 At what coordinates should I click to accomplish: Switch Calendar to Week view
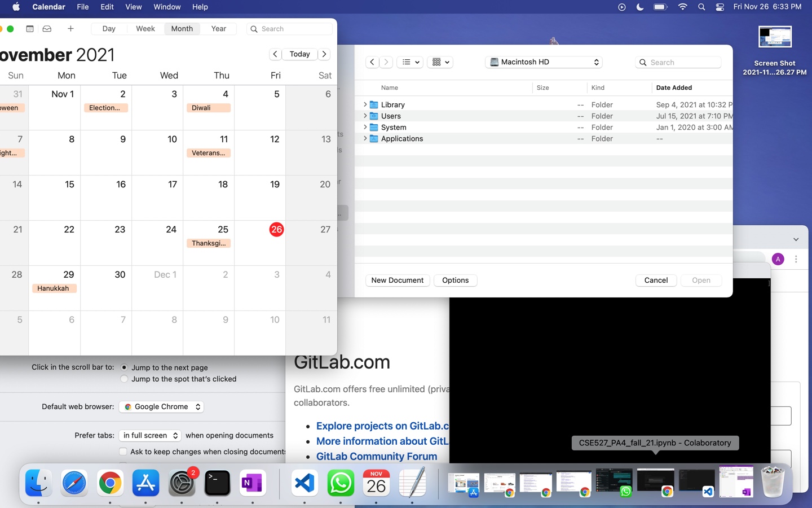145,29
